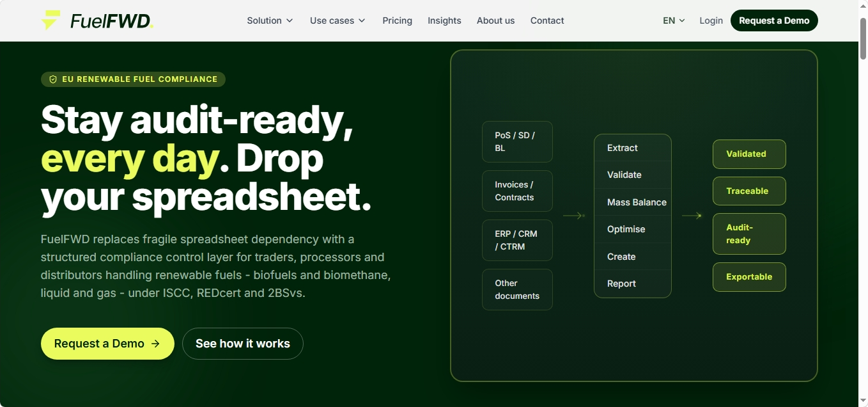Click the Login link

(x=711, y=20)
